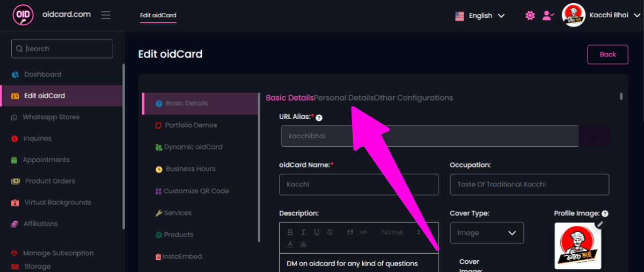
Task: Click the oidCard Name input field
Action: (x=358, y=184)
